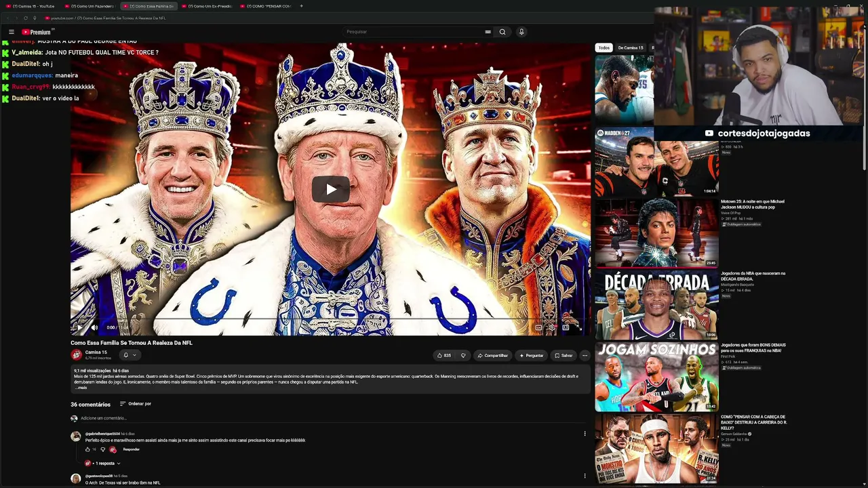The height and width of the screenshot is (488, 868).
Task: Switch the player to theater mode
Action: pyautogui.click(x=566, y=327)
